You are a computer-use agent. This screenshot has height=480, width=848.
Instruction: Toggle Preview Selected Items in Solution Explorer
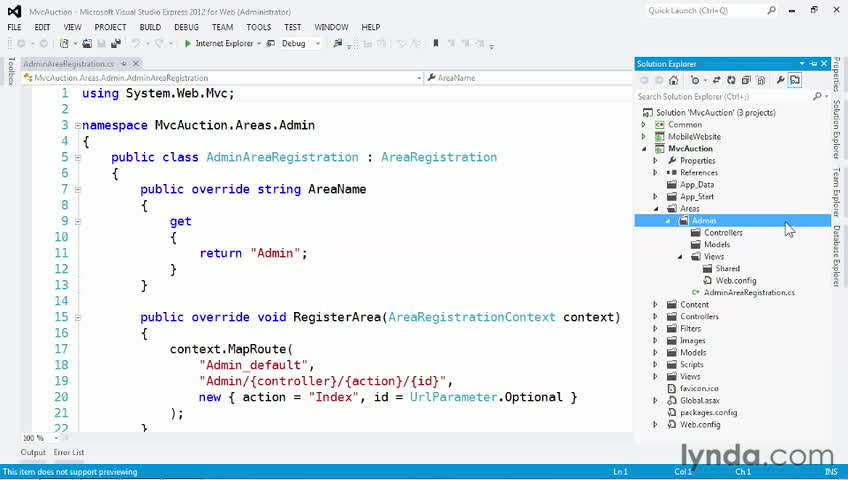click(x=795, y=80)
